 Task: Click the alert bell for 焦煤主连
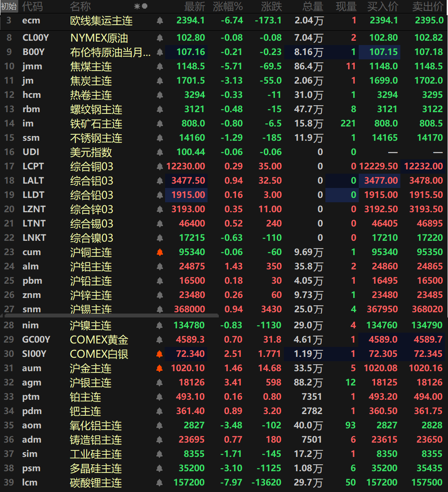159,66
